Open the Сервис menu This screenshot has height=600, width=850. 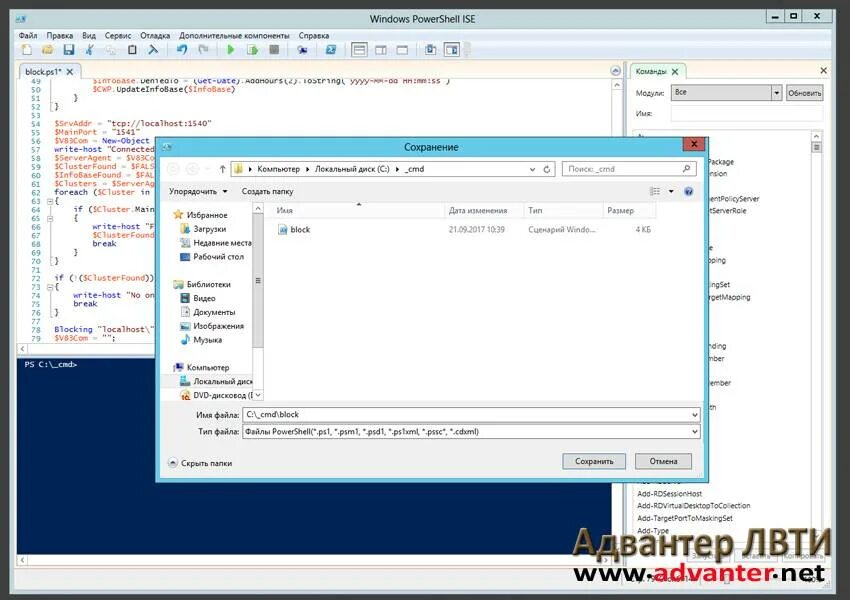point(118,35)
